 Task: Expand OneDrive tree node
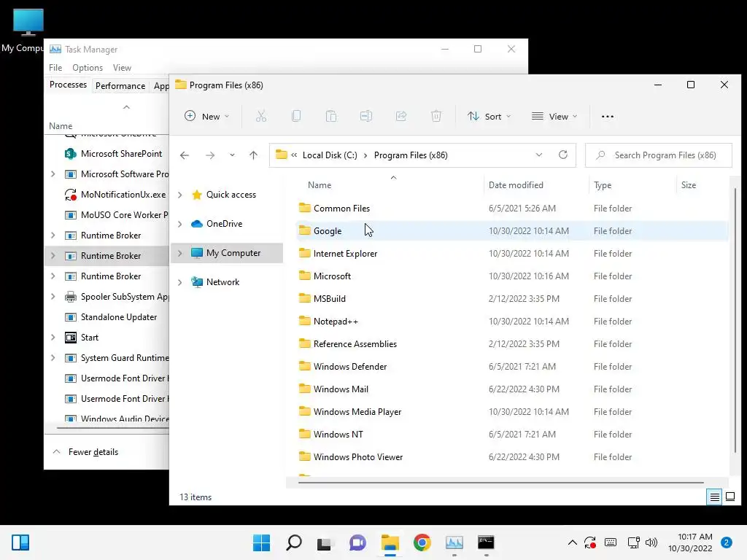click(180, 224)
